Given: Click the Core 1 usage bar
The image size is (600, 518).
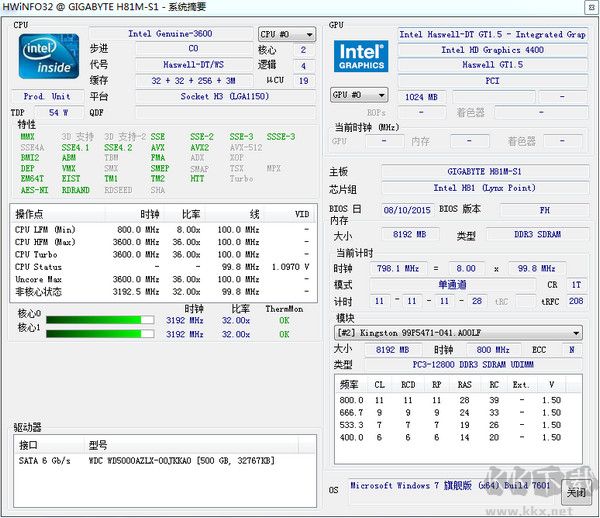Looking at the screenshot, I should [x=100, y=334].
